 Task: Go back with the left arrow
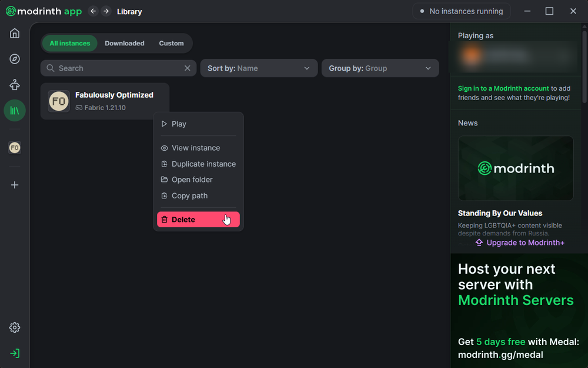coord(93,11)
